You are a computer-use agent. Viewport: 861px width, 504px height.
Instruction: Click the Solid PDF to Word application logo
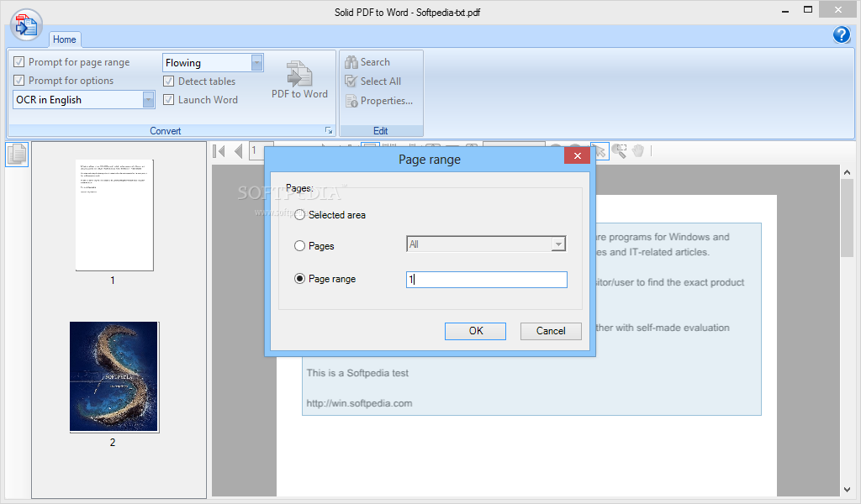(x=26, y=25)
